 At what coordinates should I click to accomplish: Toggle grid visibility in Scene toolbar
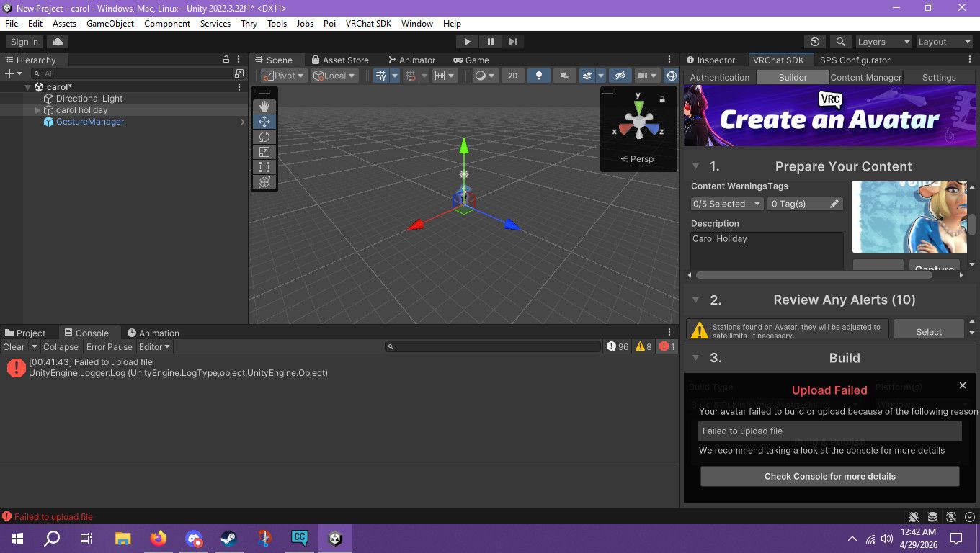pyautogui.click(x=381, y=76)
